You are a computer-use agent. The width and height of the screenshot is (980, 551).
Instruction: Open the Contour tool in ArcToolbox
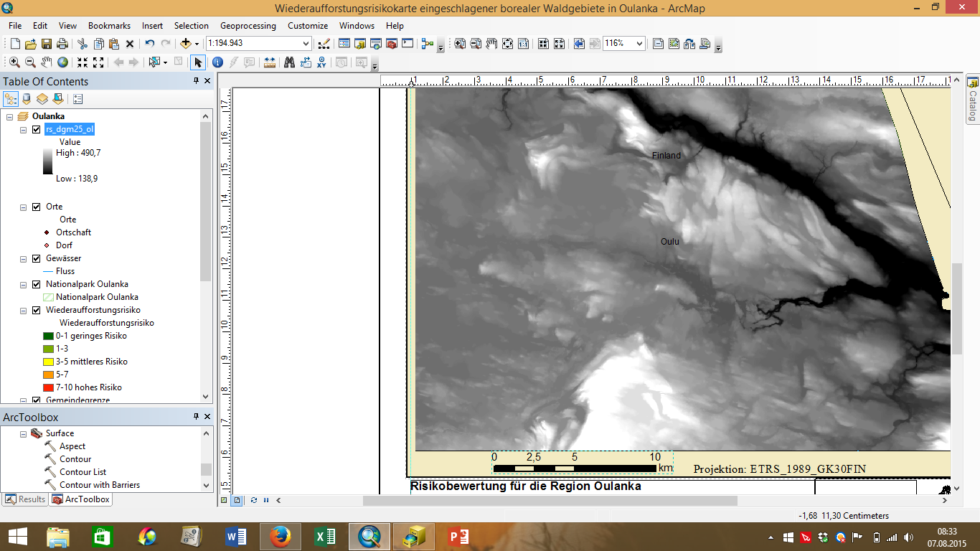pos(75,459)
